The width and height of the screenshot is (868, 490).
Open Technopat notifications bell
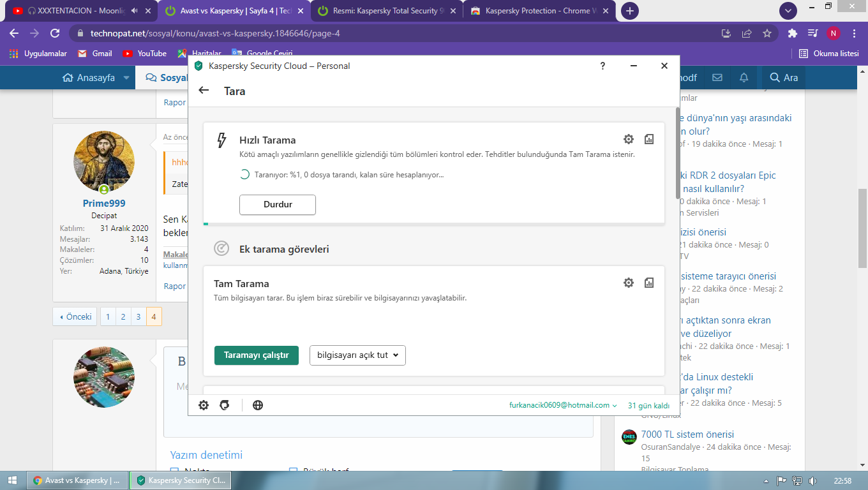744,78
